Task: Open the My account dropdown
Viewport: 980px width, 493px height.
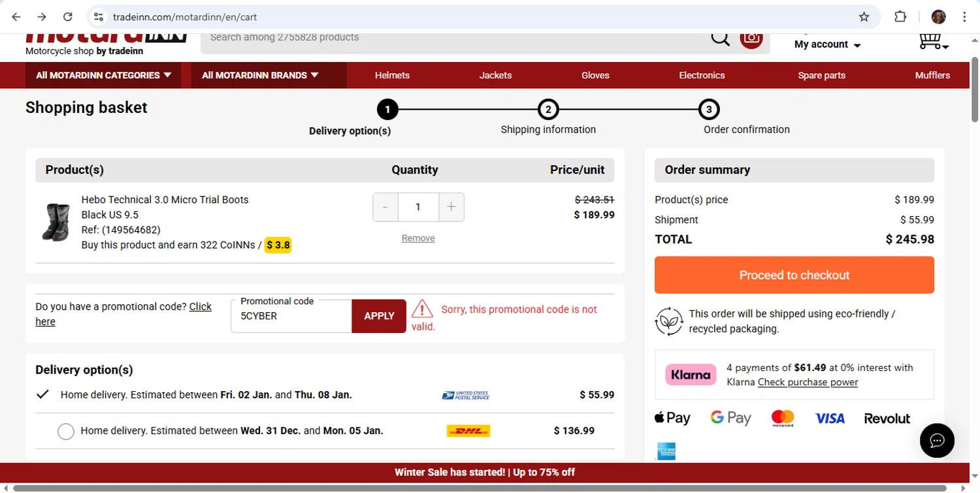Action: click(x=828, y=44)
